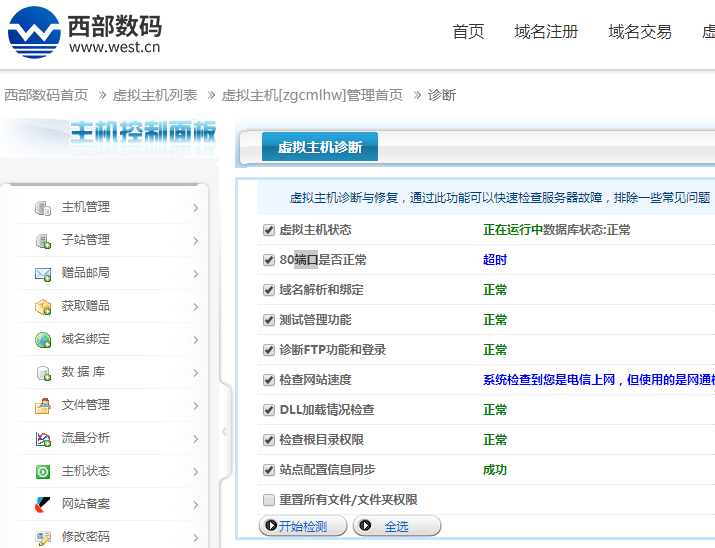The image size is (715, 548).
Task: Expand the 主机状态 menu arrow
Action: click(x=195, y=472)
